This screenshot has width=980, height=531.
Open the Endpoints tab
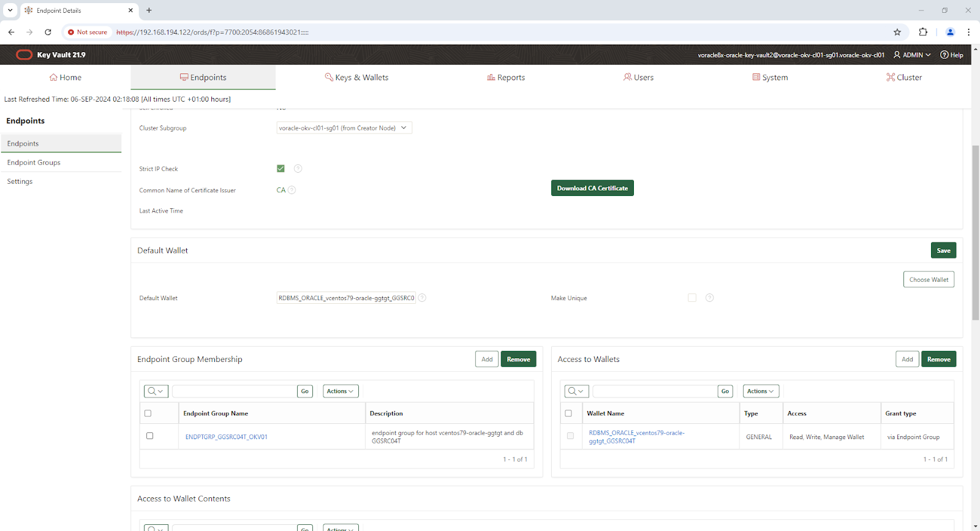[x=203, y=77]
